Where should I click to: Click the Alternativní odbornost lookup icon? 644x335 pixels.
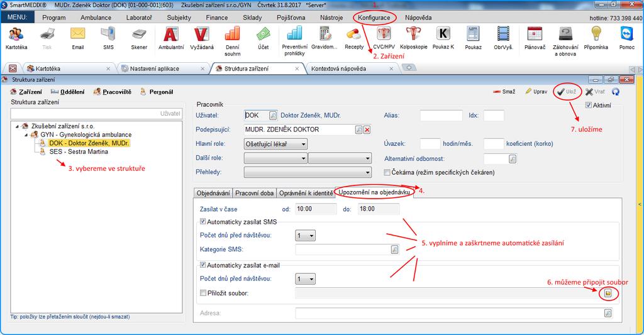click(513, 159)
